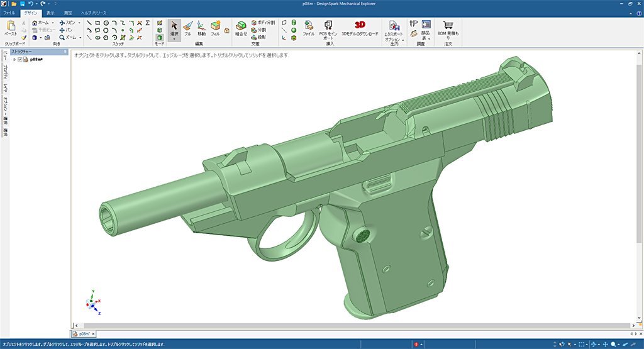Open the 表示 ribbon tab

click(50, 13)
